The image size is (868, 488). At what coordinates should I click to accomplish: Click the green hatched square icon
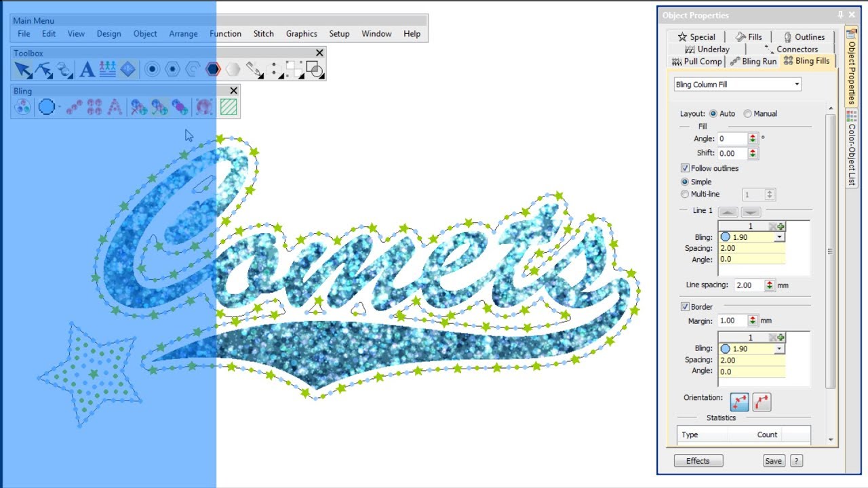[229, 107]
